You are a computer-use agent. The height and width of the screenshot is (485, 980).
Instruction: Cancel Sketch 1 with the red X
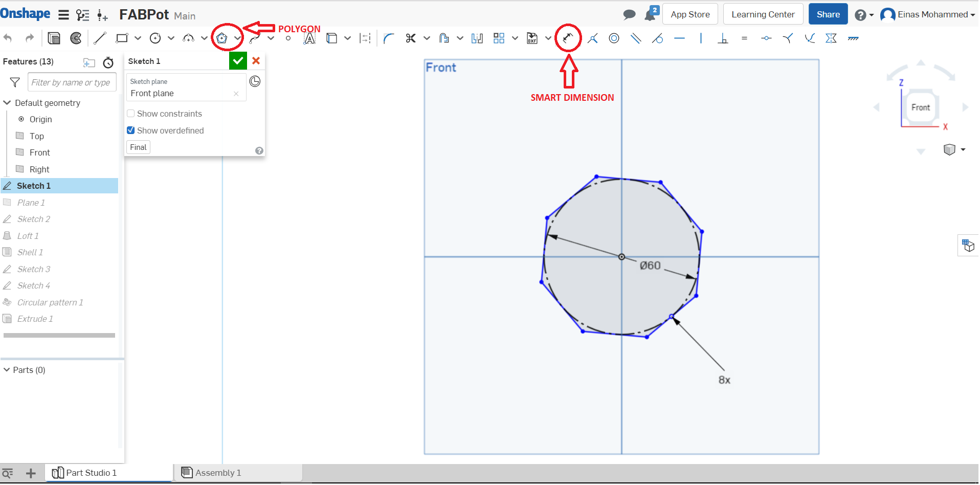[x=256, y=61]
